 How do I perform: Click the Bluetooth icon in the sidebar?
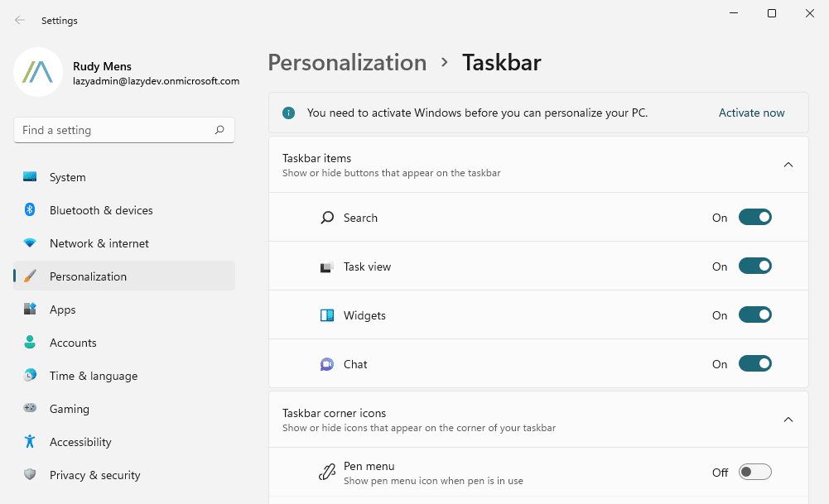click(x=30, y=209)
